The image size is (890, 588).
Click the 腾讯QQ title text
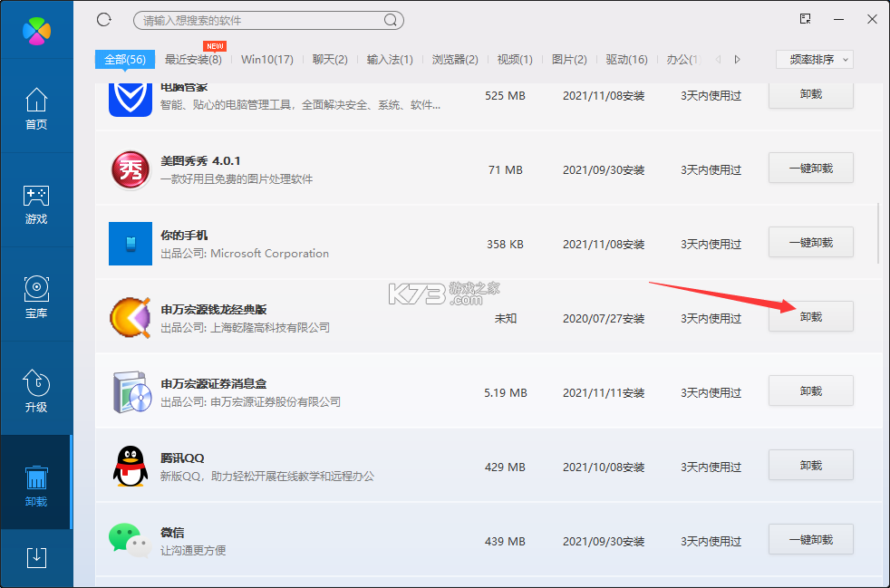[x=182, y=458]
